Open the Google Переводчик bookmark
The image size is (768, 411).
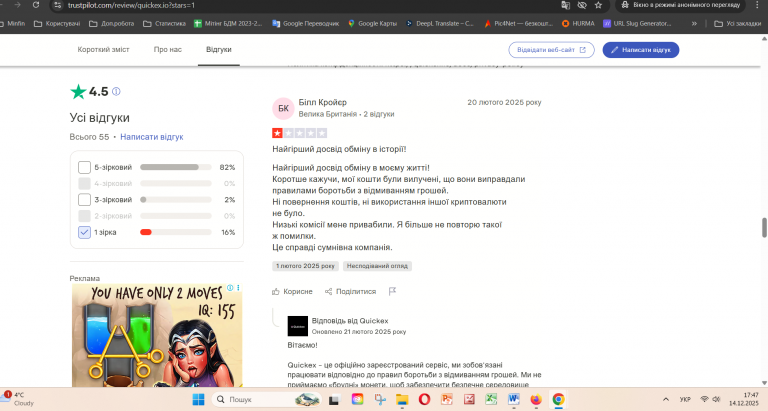point(306,23)
